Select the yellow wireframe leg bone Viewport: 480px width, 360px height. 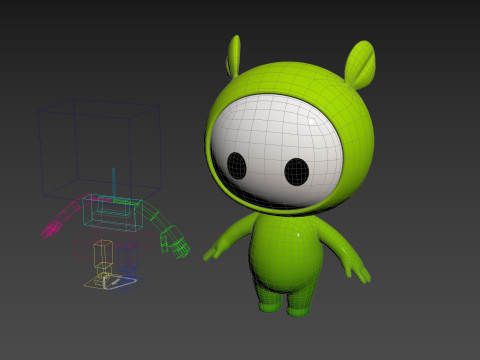(103, 258)
